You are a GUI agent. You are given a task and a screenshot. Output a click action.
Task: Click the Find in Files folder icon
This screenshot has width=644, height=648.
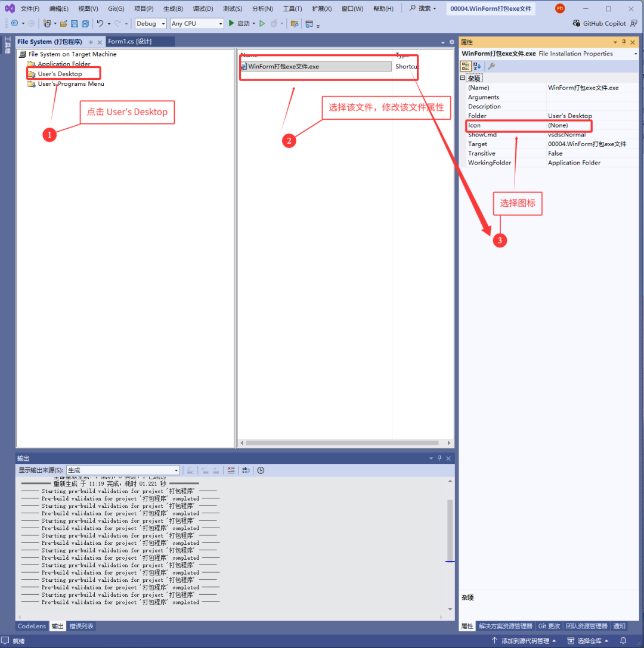point(295,24)
